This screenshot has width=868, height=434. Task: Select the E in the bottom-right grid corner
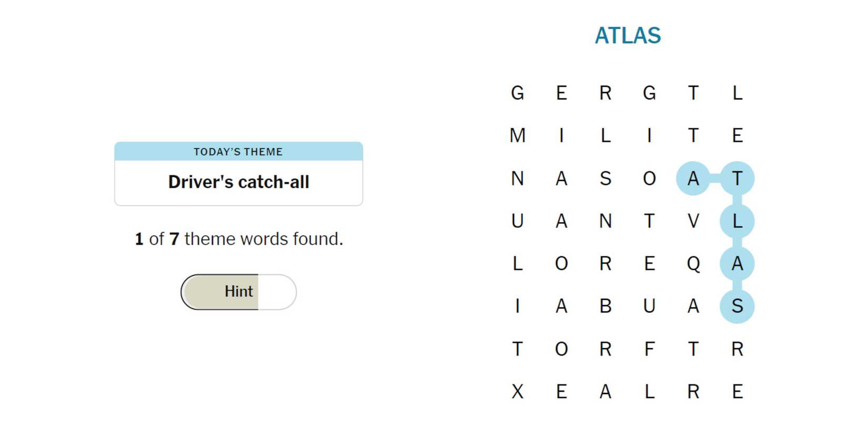737,392
